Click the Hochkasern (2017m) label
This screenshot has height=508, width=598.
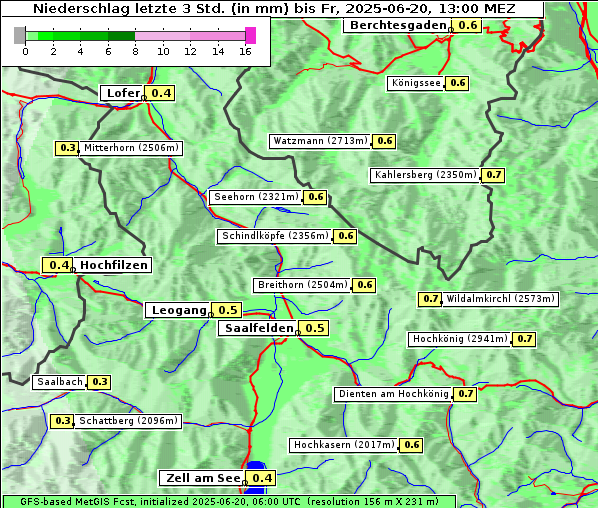pyautogui.click(x=344, y=445)
